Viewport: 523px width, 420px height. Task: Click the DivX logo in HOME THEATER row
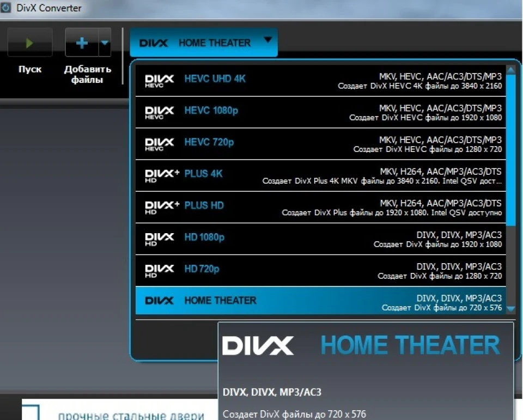point(160,301)
